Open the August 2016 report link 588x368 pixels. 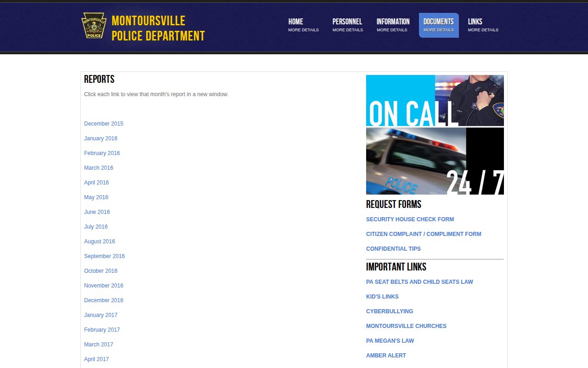(x=100, y=241)
